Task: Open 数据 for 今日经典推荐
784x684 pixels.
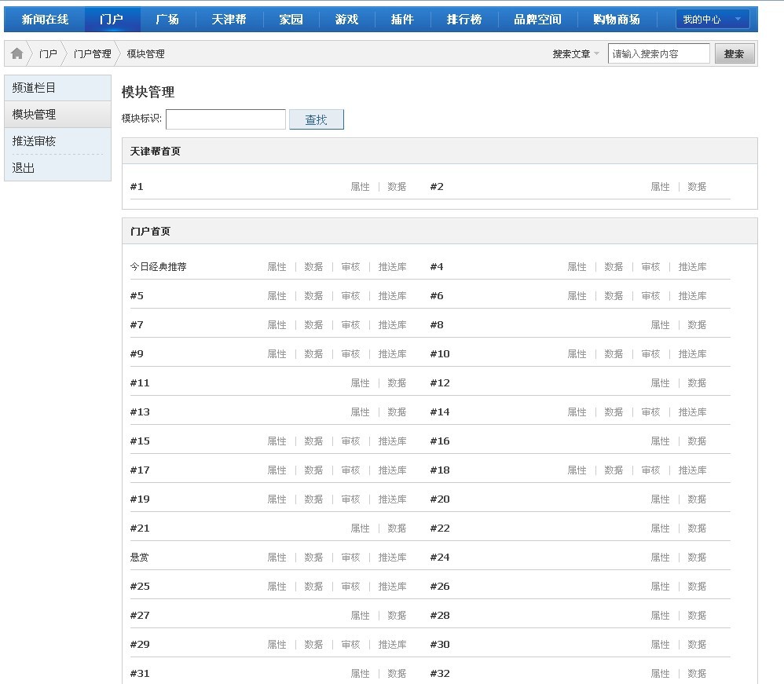Action: pyautogui.click(x=314, y=266)
